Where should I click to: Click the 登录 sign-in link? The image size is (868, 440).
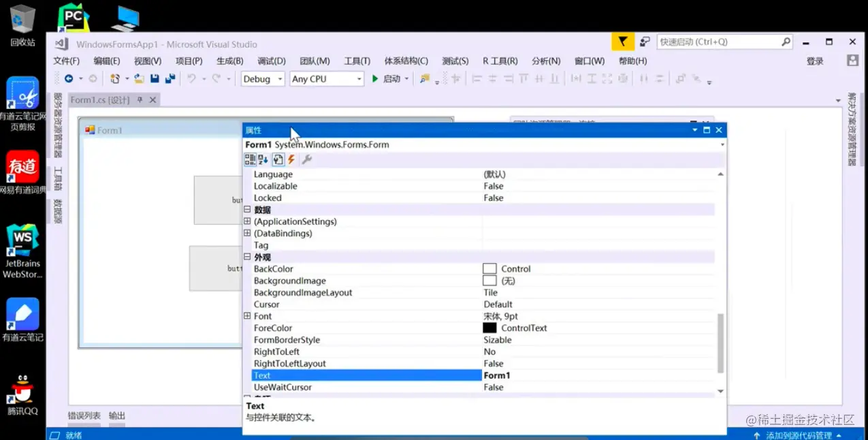[815, 61]
